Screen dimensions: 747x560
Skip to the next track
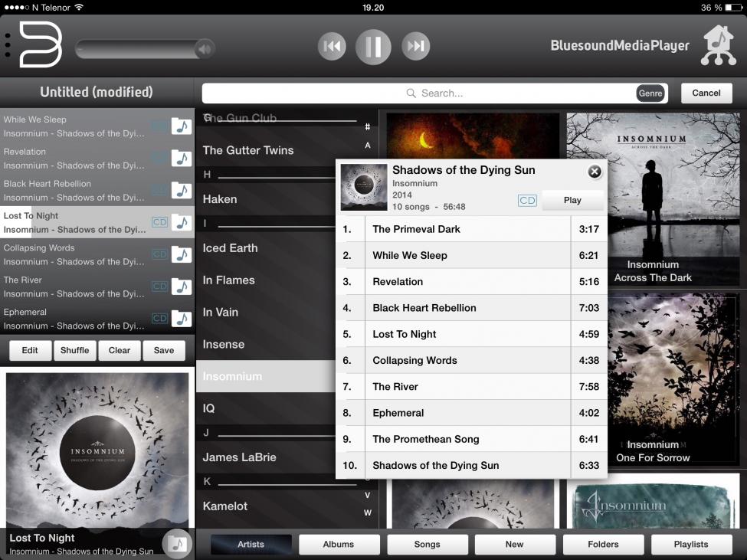pos(415,46)
